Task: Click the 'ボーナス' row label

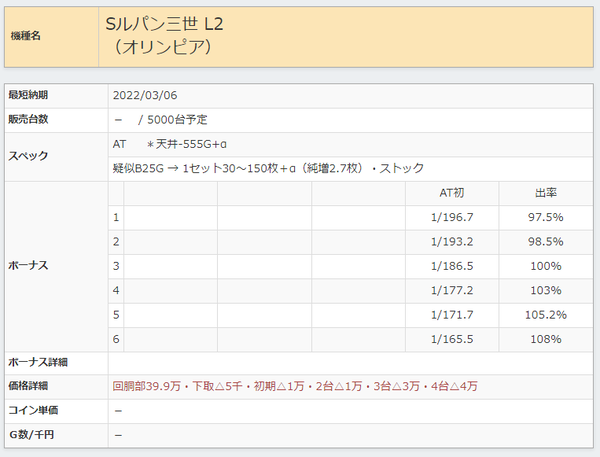Action: pos(28,266)
